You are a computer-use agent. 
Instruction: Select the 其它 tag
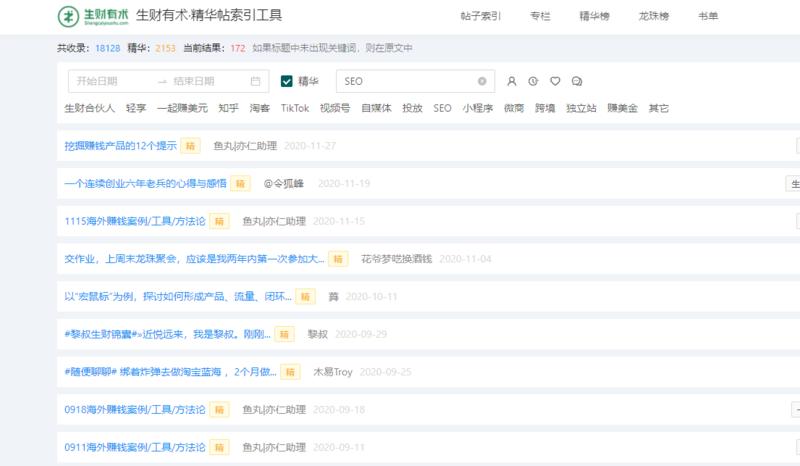[x=659, y=108]
